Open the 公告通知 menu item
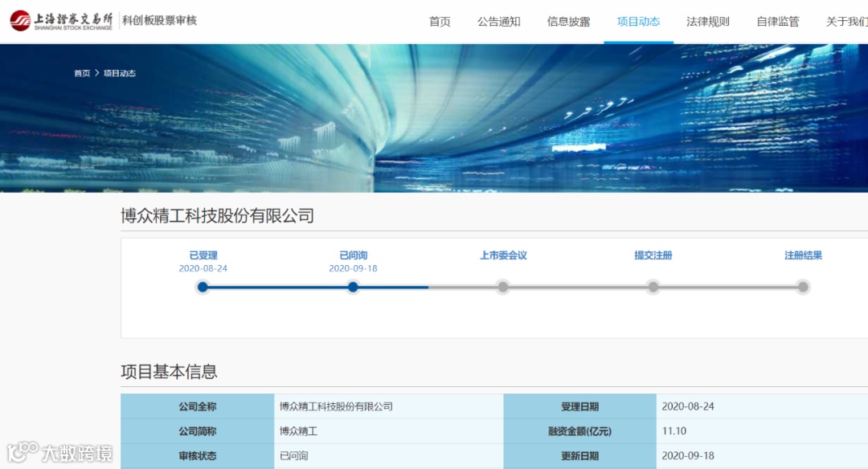This screenshot has width=868, height=469. (x=499, y=22)
